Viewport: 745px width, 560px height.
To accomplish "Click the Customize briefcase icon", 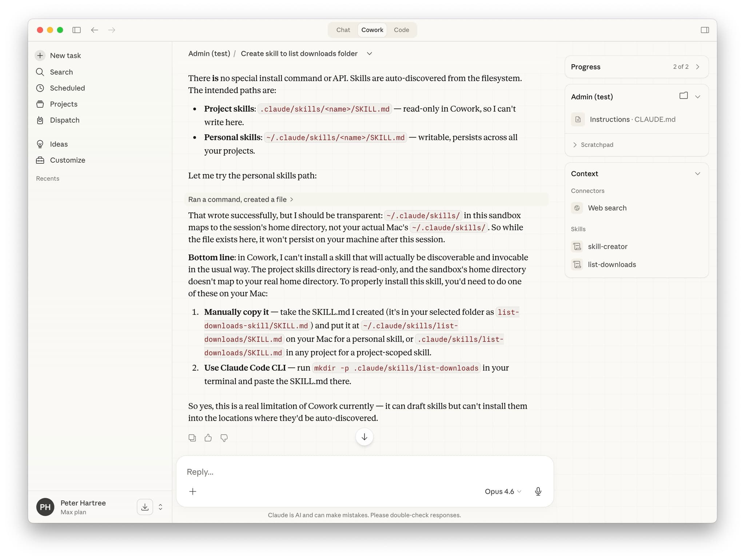I will coord(40,160).
